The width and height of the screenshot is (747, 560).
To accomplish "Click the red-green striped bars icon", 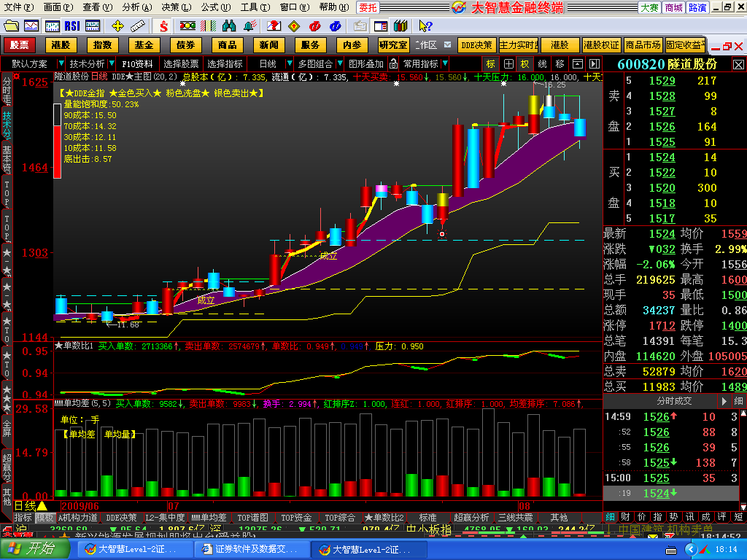I will (208, 26).
